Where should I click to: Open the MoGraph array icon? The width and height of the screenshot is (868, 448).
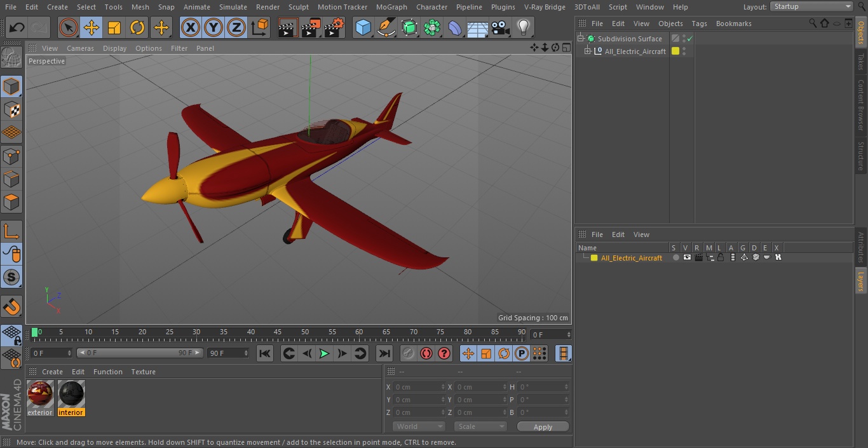[432, 27]
